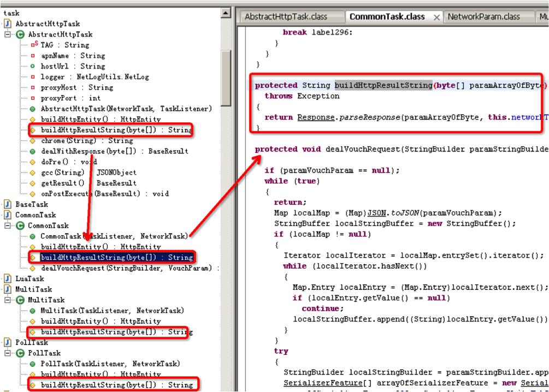549x392 pixels.
Task: Click the TAG static field icon
Action: 34,44
